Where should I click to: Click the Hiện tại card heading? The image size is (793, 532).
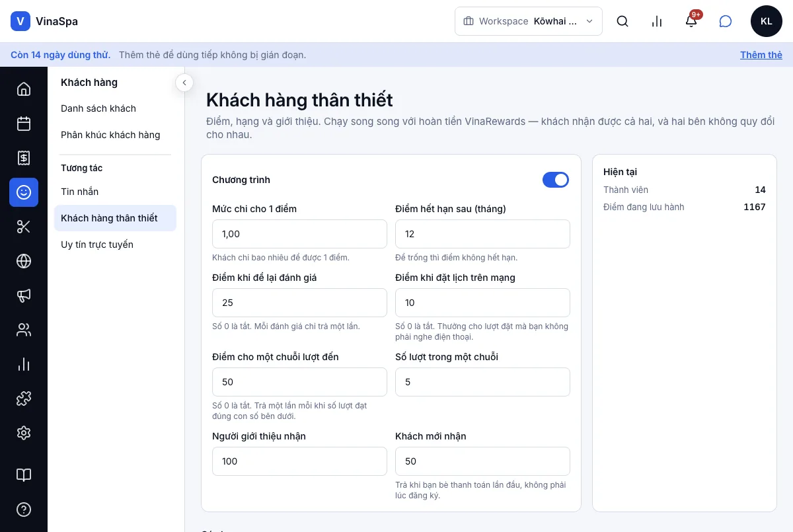[620, 172]
